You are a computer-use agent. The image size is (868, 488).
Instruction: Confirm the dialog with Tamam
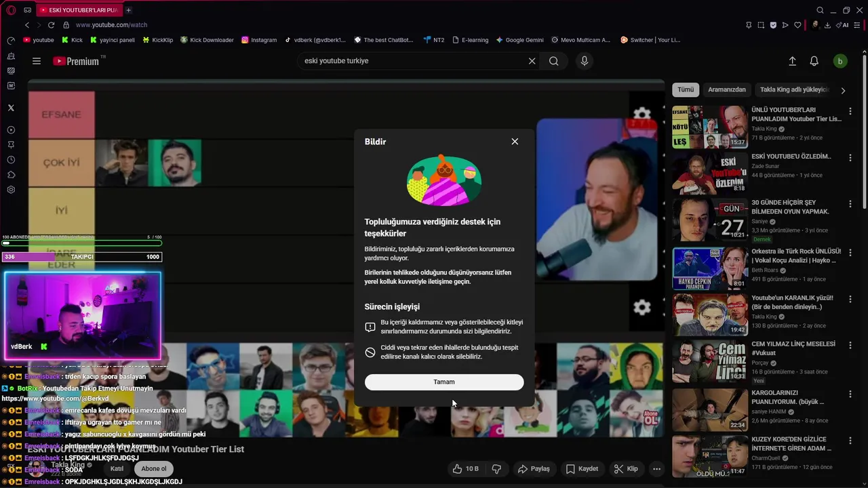444,382
